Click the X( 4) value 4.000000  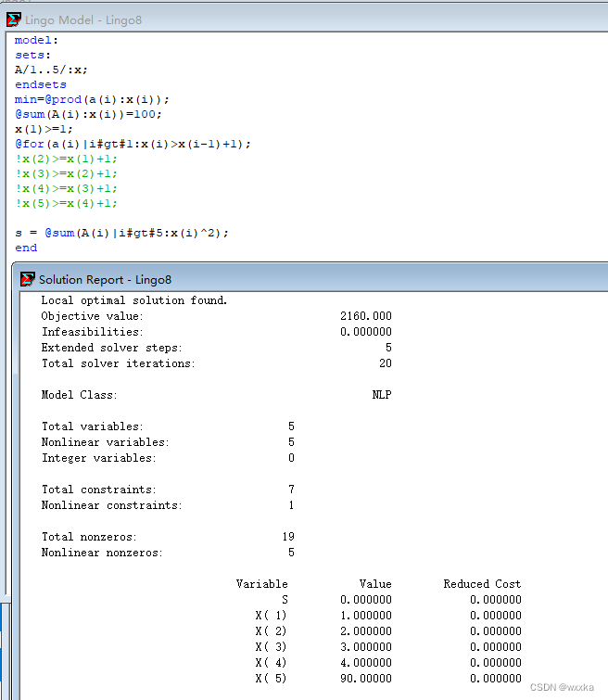[365, 663]
